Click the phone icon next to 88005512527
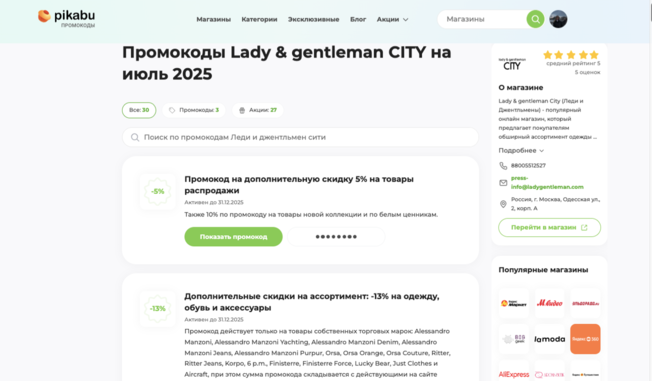652x381 pixels. pos(503,166)
